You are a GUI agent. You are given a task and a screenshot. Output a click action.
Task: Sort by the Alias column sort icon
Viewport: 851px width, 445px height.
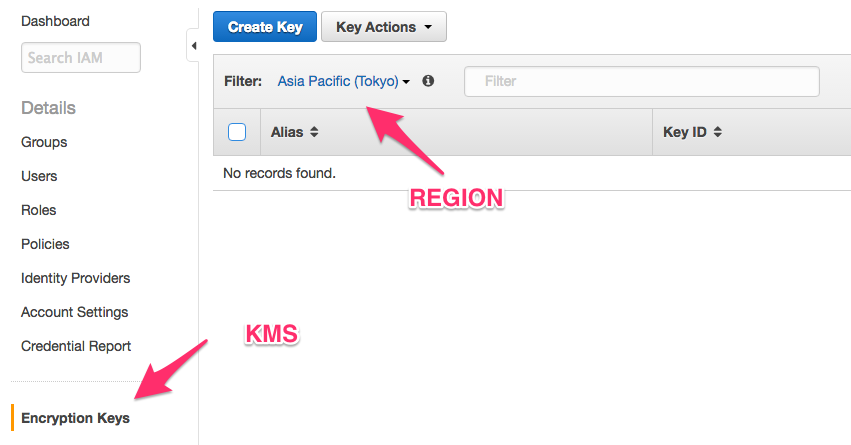coord(314,132)
